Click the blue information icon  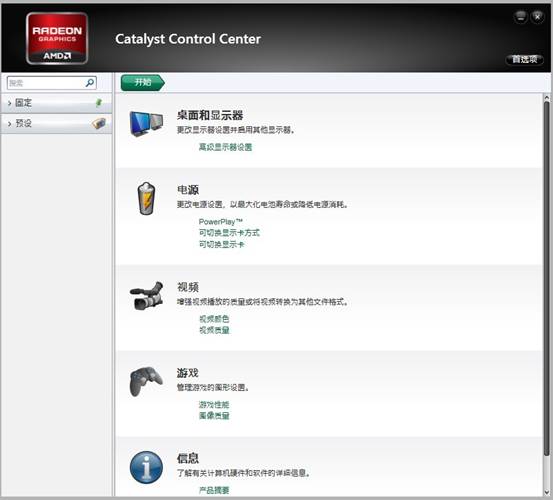146,467
